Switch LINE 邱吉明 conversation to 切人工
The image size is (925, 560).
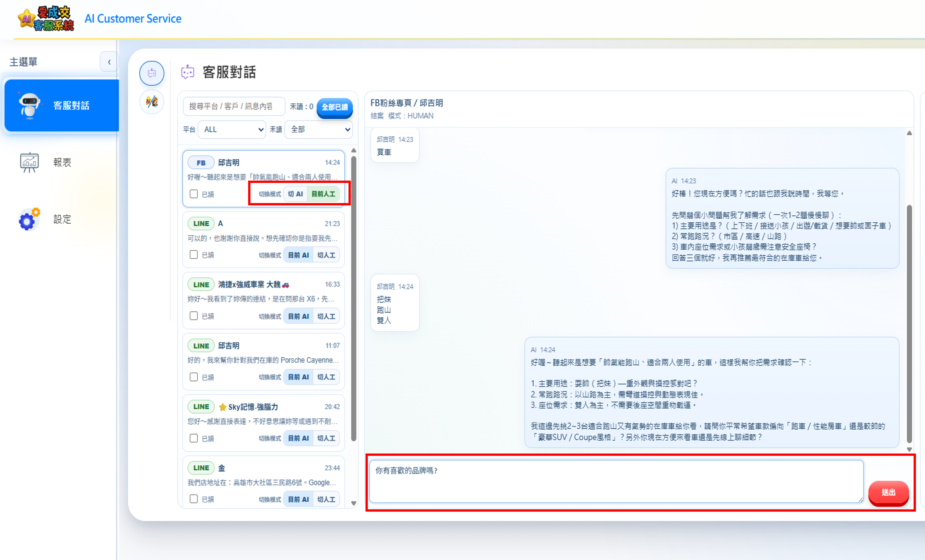tap(326, 377)
